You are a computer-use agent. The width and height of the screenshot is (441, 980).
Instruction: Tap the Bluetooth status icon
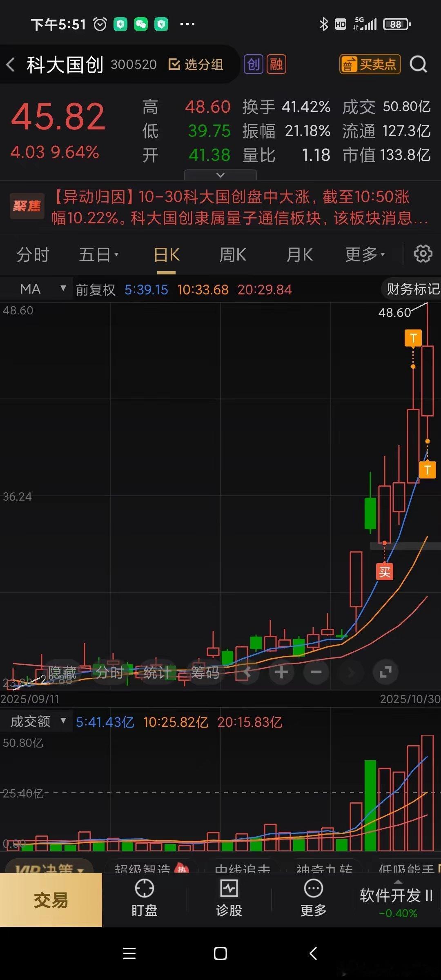point(324,24)
